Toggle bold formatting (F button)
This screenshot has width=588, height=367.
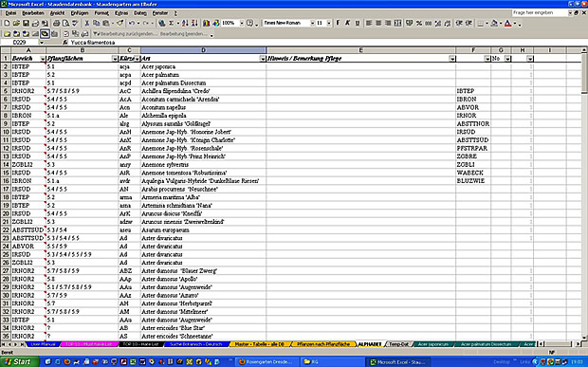[x=338, y=24]
